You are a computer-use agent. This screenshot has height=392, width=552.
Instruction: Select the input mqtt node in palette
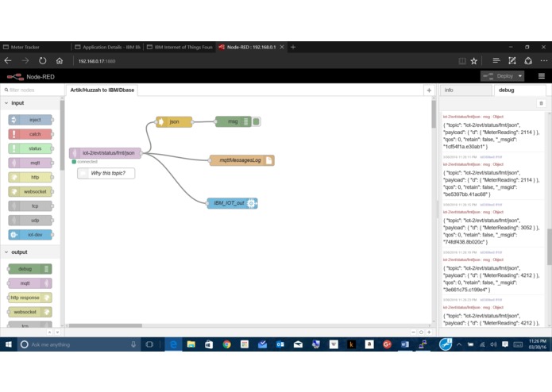point(31,163)
